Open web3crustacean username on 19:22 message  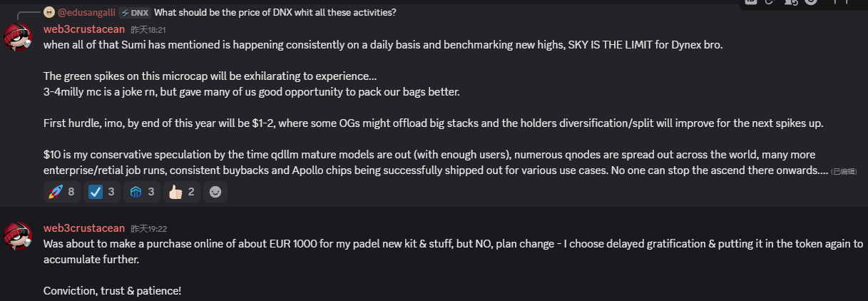click(84, 228)
